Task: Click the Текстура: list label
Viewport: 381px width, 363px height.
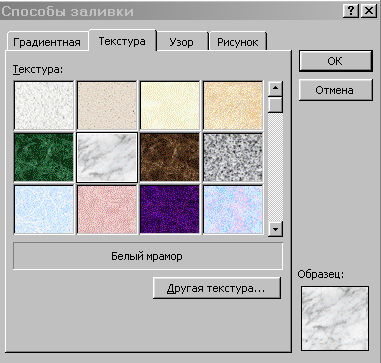Action: coord(38,69)
